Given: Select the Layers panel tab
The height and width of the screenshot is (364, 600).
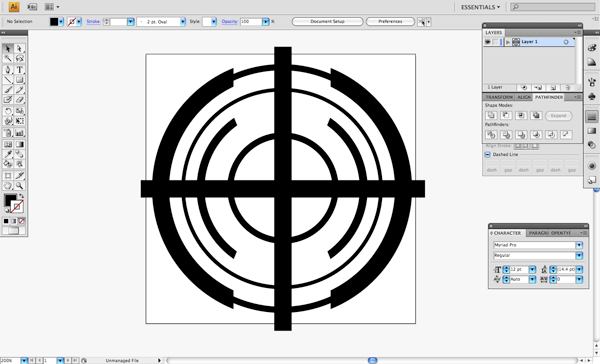Looking at the screenshot, I should click(494, 33).
